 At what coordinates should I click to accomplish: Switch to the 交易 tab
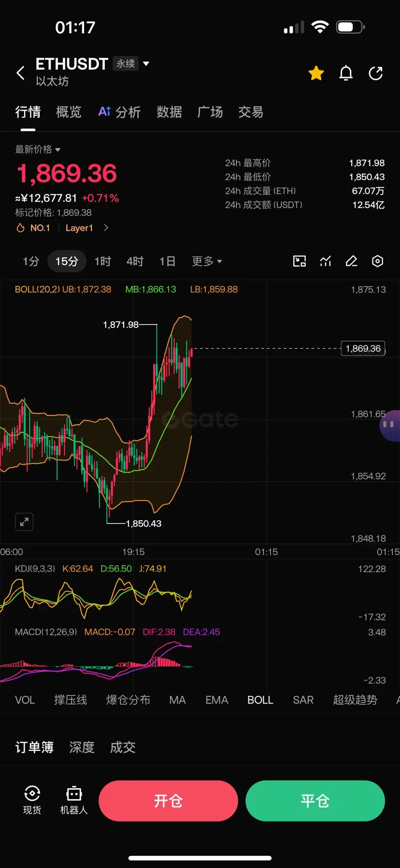pyautogui.click(x=251, y=112)
